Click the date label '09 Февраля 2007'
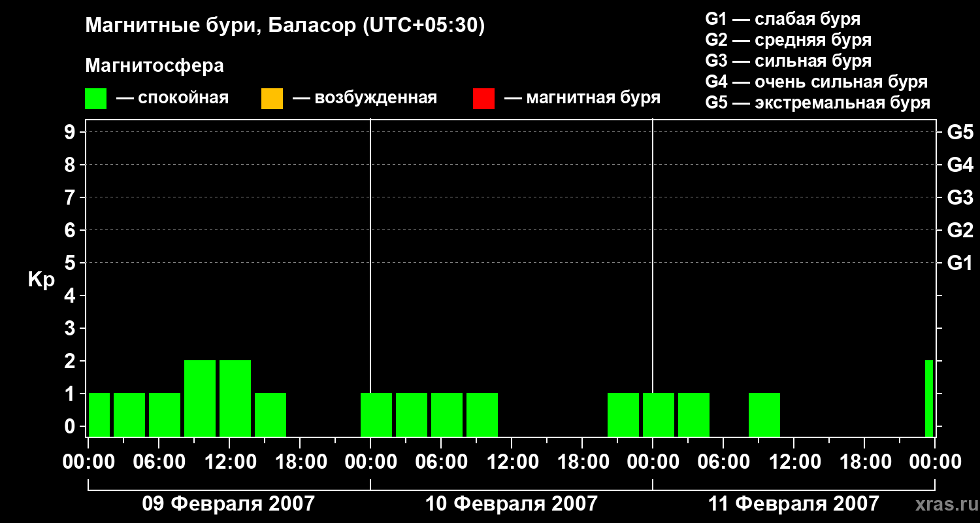 229,504
